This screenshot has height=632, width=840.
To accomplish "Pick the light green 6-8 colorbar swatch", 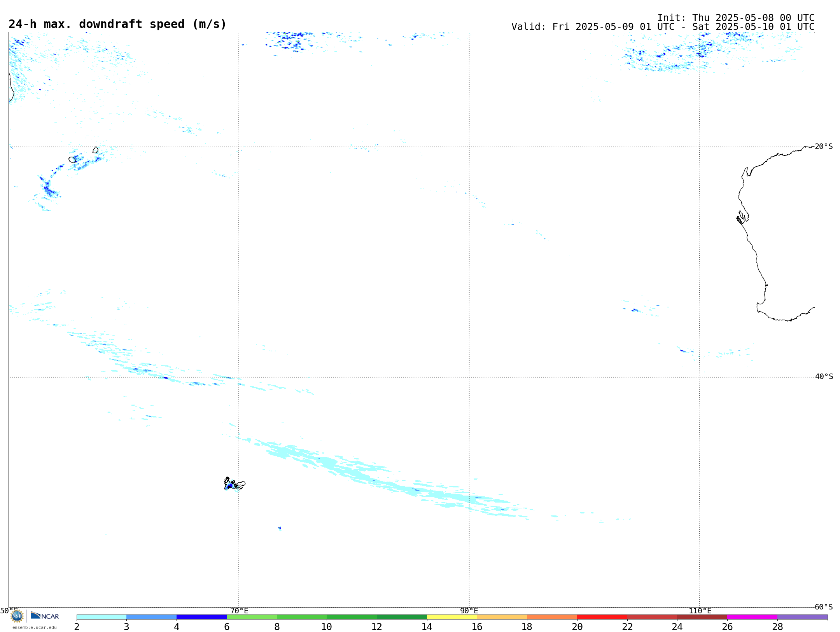I will point(252,617).
